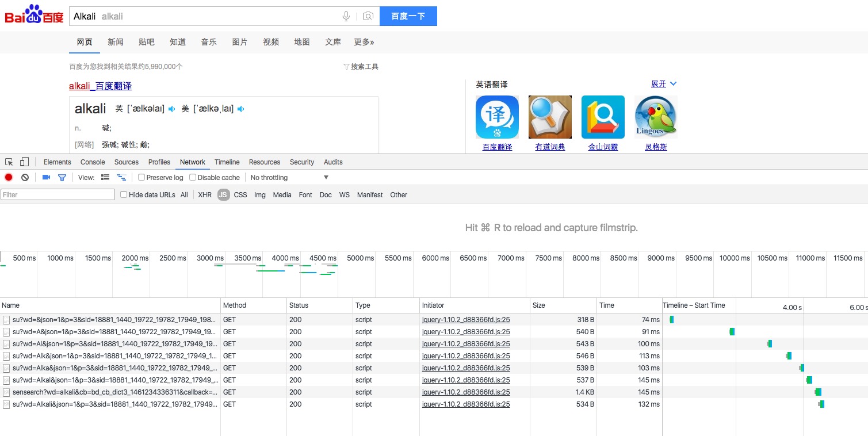Toggle the CSS filter type
Screen dimensions: 868x436
[240, 195]
